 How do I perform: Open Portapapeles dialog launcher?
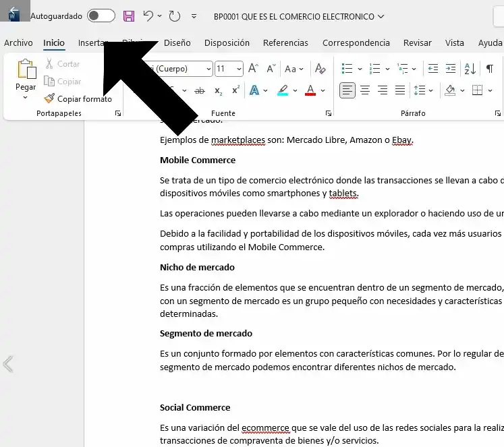click(x=118, y=113)
